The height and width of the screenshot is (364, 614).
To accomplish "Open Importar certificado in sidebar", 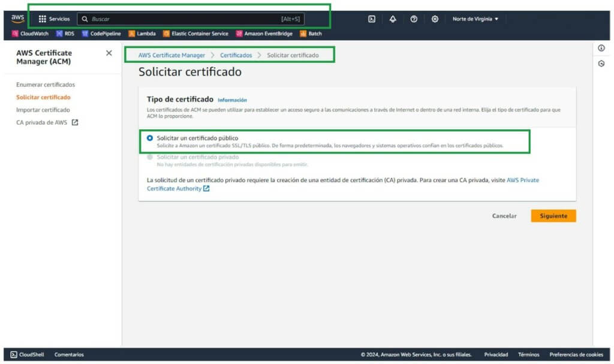I will pyautogui.click(x=43, y=110).
